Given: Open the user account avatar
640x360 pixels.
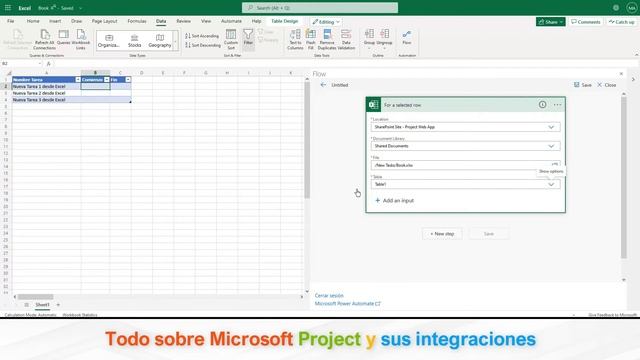Looking at the screenshot, I should (x=631, y=8).
